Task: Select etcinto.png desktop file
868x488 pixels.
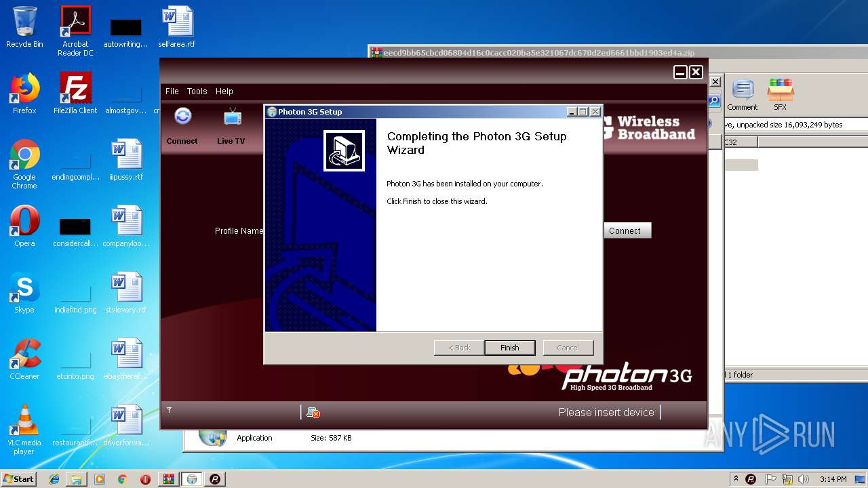Action: pyautogui.click(x=75, y=365)
